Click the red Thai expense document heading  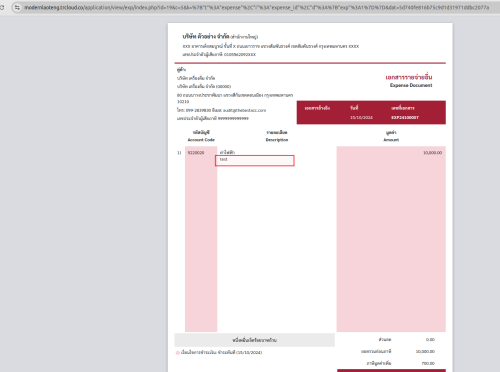pyautogui.click(x=409, y=77)
